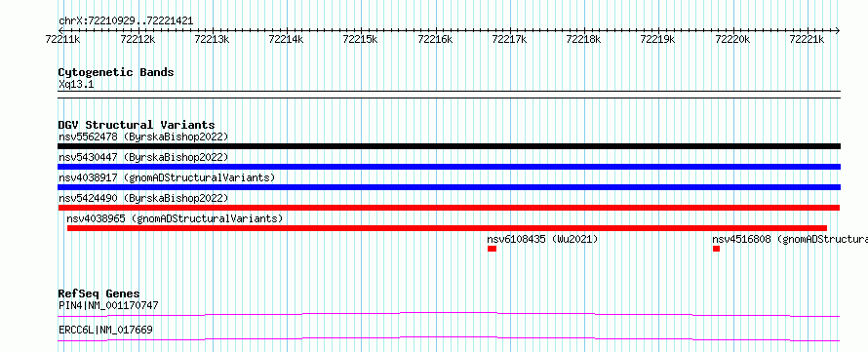Click the black nsv5562478 variant bar
The width and height of the screenshot is (868, 352).
tap(449, 146)
